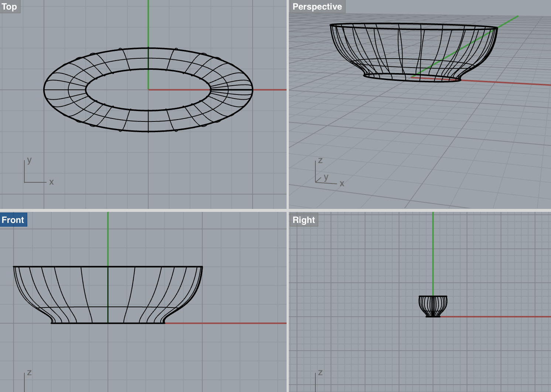Select the red axis line in Right viewport
551x392 pixels.
pyautogui.click(x=499, y=316)
